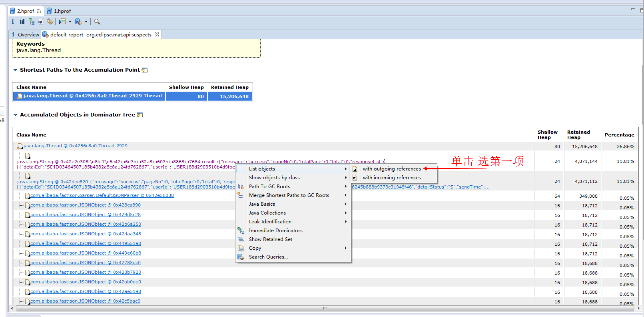
Task: Open the OQL query editor icon
Action: point(40,22)
